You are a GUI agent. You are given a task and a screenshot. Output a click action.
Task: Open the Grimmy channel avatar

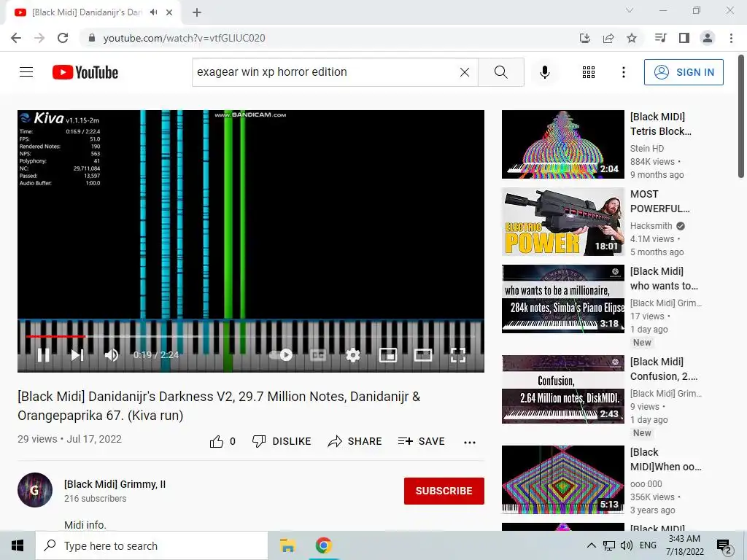[35, 490]
